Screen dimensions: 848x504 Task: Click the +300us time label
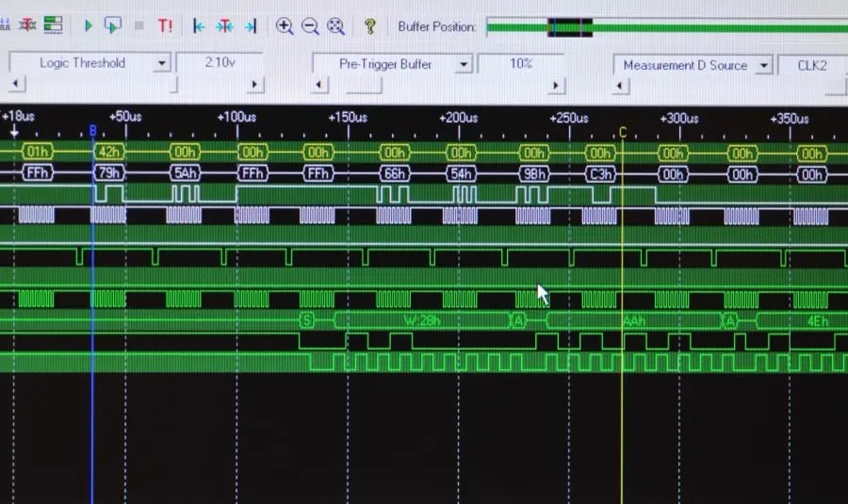(x=679, y=118)
